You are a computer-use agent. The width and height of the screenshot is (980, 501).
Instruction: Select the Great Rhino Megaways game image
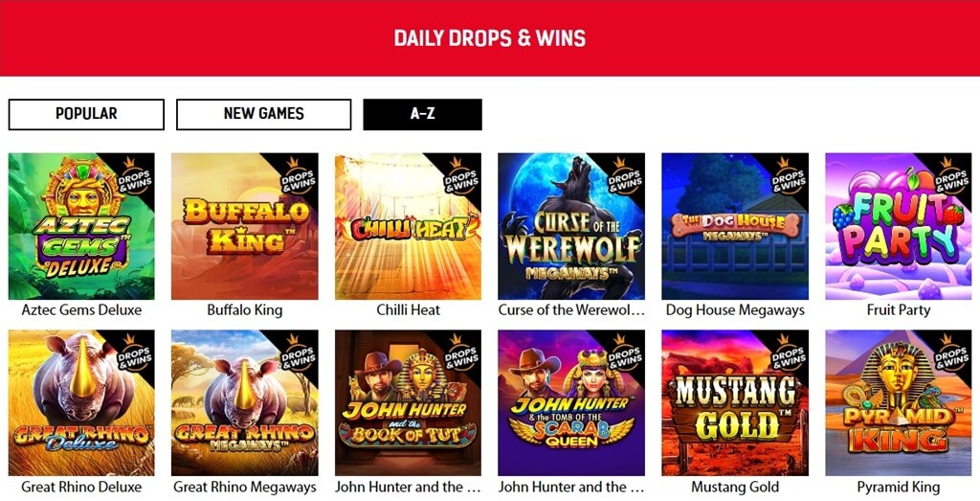click(244, 402)
